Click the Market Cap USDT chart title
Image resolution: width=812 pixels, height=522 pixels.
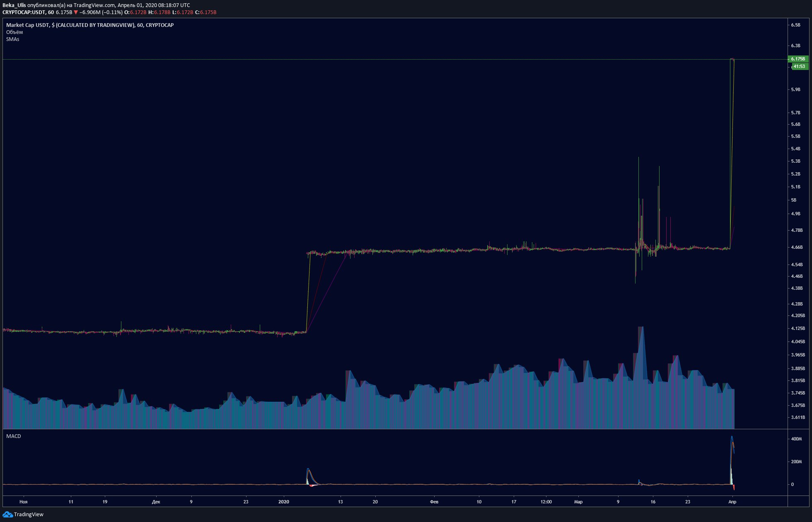[90, 25]
